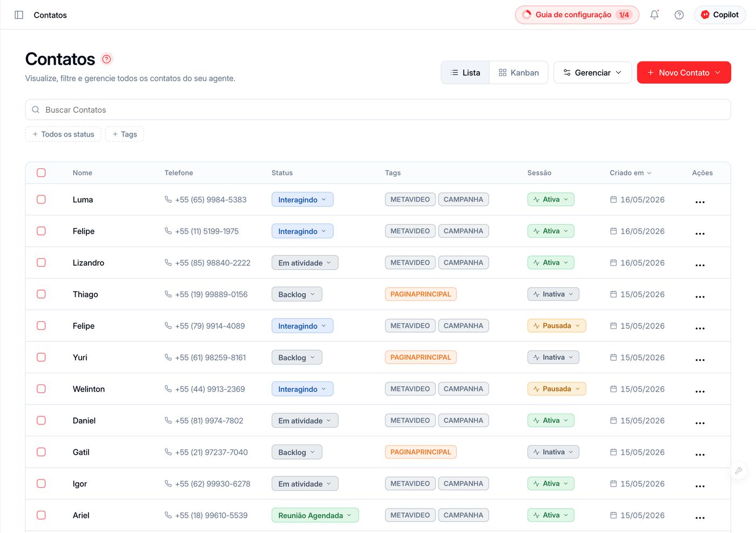The image size is (756, 533).
Task: Sort by Criado em column
Action: 630,173
